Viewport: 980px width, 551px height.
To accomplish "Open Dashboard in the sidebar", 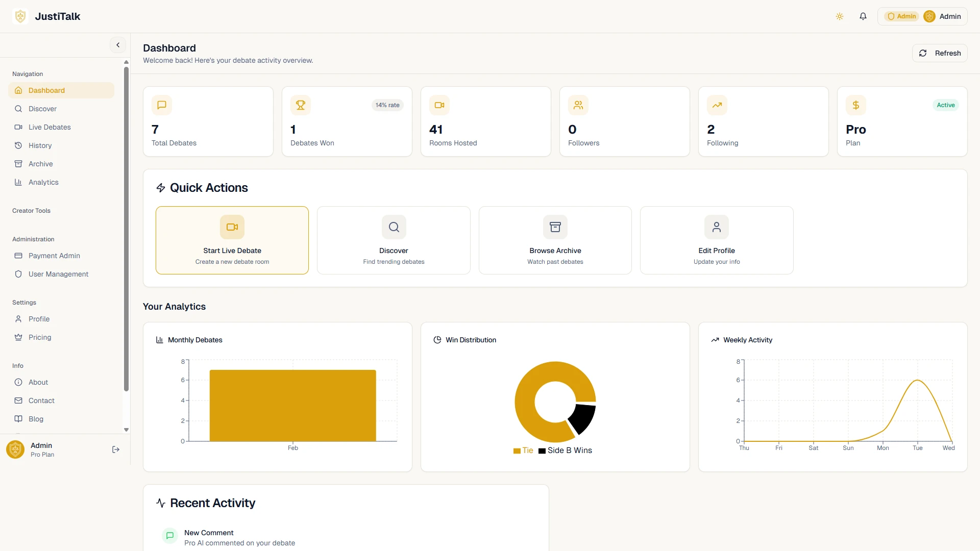I will point(61,90).
